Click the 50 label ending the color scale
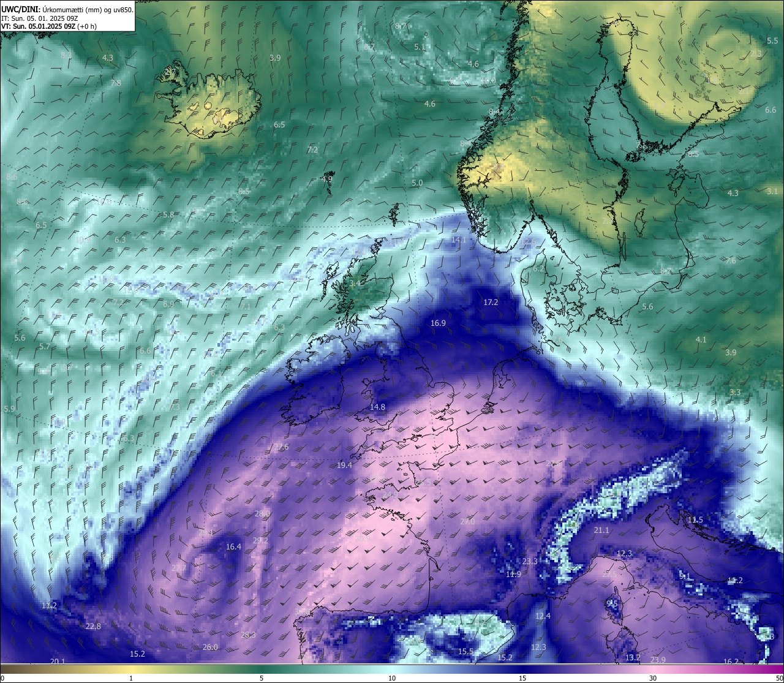This screenshot has width=784, height=683. click(779, 678)
